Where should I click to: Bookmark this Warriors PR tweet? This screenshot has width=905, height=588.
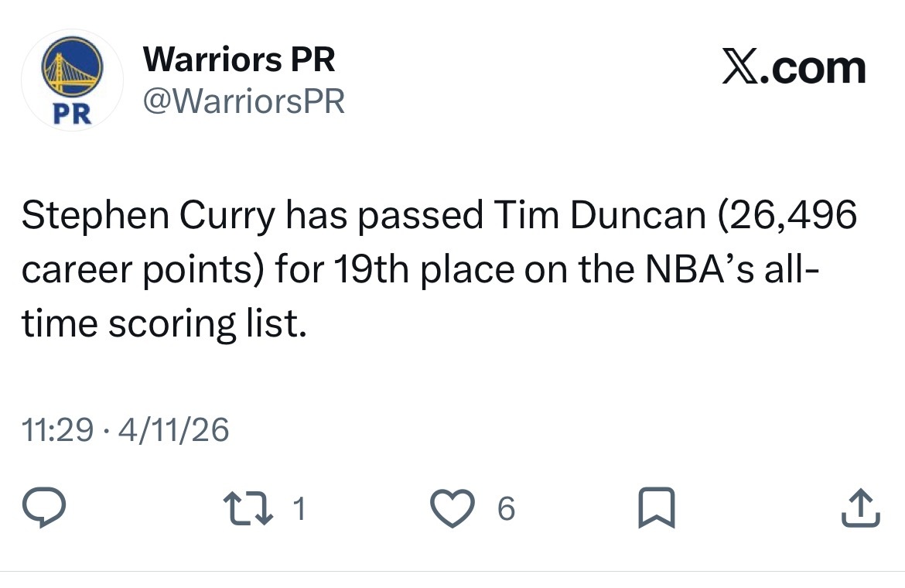click(x=657, y=509)
